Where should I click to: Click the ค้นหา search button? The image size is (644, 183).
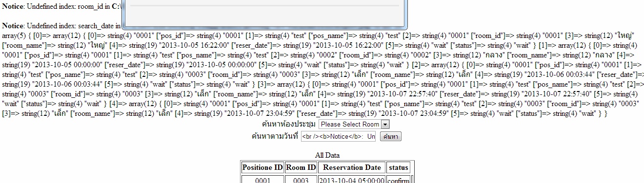[x=390, y=137]
